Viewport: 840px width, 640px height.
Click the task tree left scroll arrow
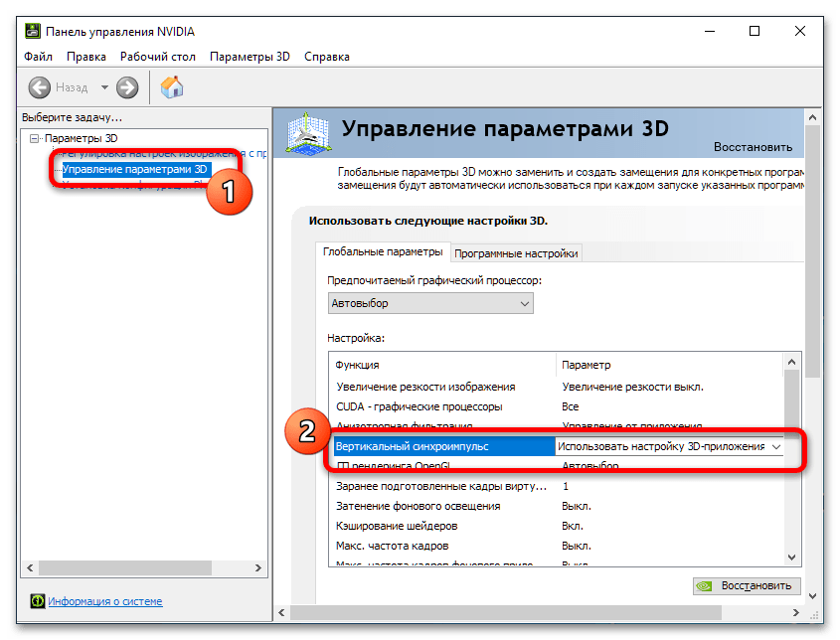(30, 567)
